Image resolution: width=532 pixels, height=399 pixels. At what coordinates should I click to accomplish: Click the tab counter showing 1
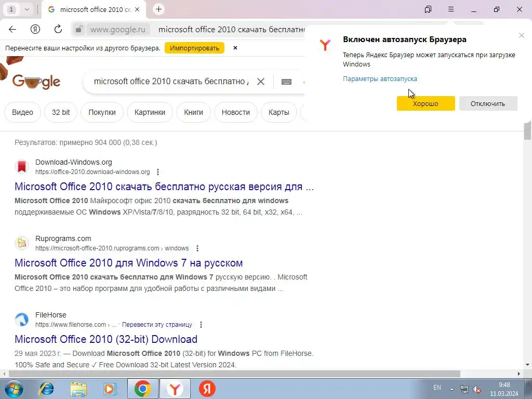coord(11,9)
